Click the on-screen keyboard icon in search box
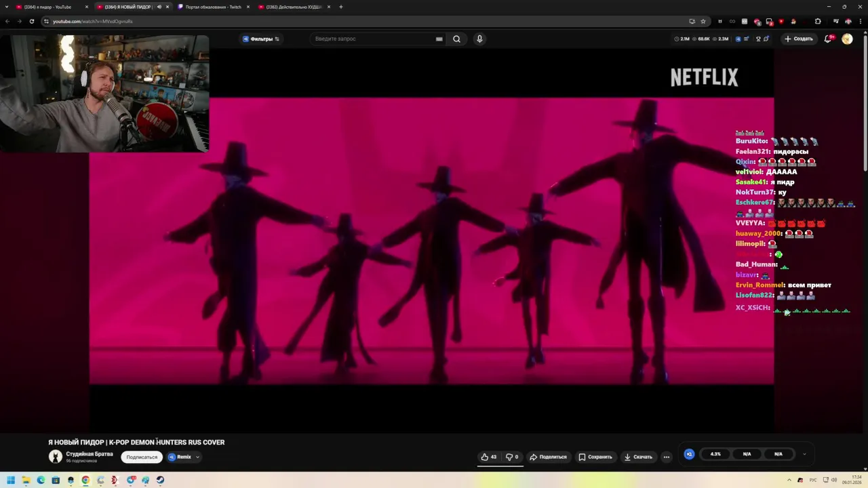 [x=439, y=39]
